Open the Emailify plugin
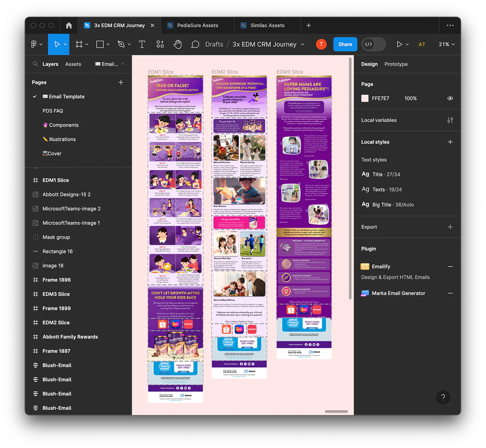 (381, 267)
